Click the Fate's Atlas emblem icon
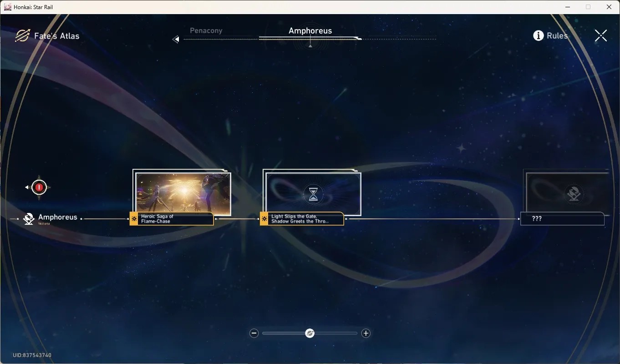620x364 pixels. [22, 36]
